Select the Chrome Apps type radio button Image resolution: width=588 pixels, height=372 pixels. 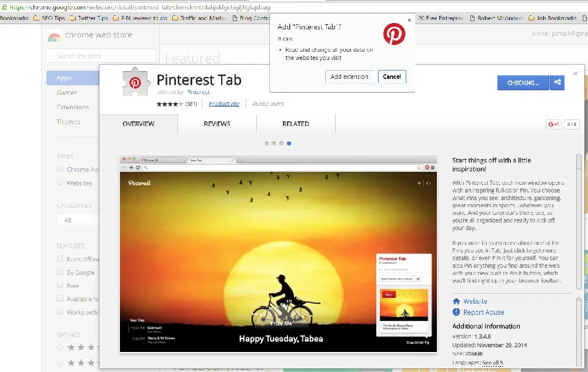click(x=60, y=170)
